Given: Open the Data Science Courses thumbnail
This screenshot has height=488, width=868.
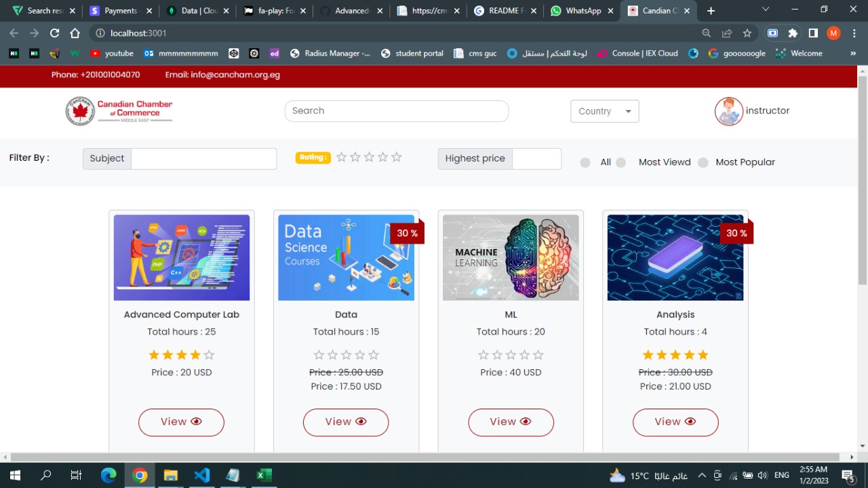Looking at the screenshot, I should pos(346,258).
